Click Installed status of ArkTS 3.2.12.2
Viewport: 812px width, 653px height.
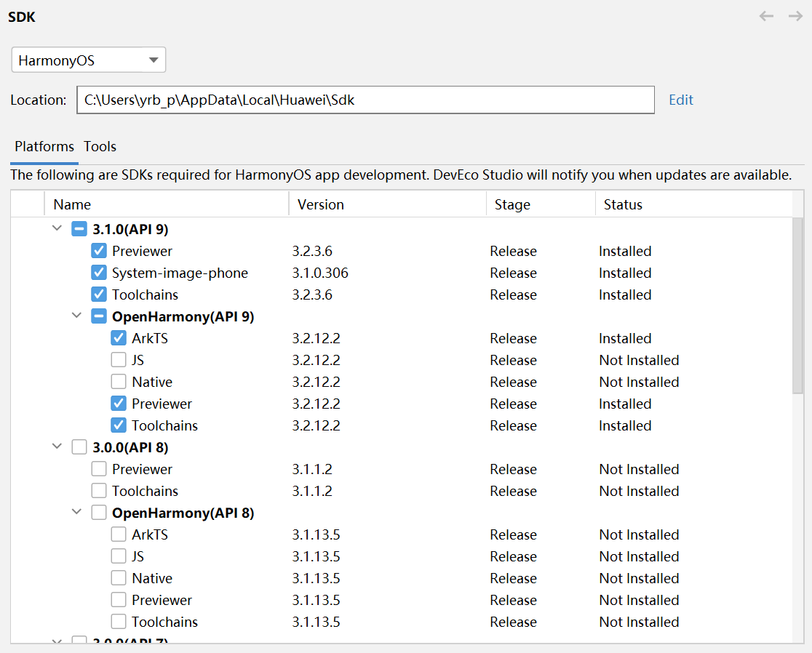(625, 338)
